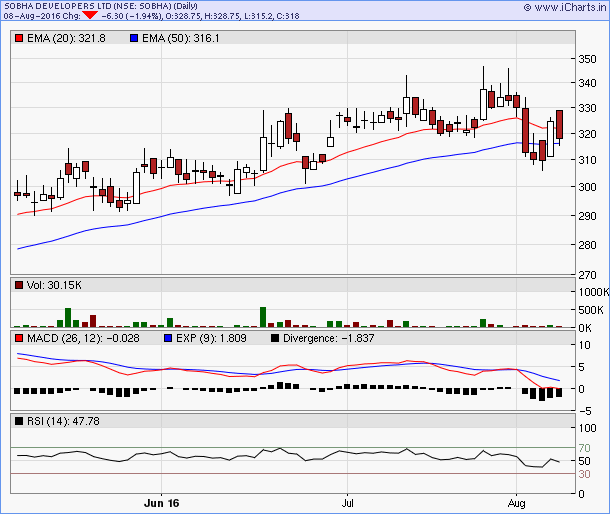Click the RSI 70 overbought level label
610x514 pixels.
tap(584, 448)
